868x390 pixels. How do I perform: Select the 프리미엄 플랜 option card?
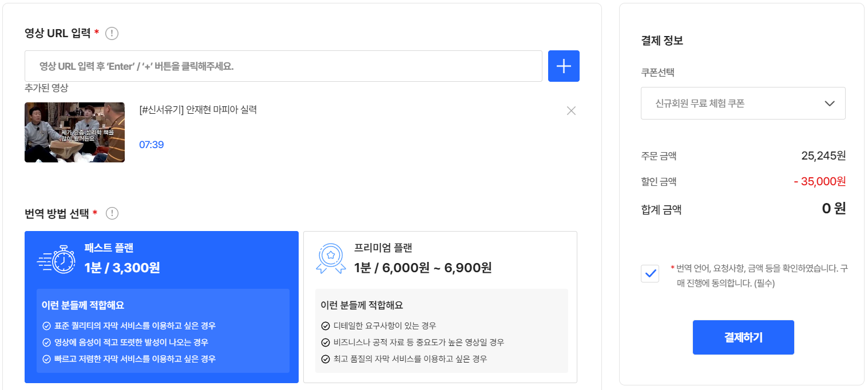(441, 306)
